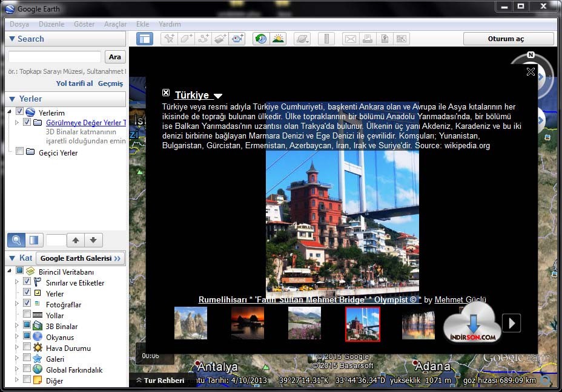Add an image overlay

[220, 39]
